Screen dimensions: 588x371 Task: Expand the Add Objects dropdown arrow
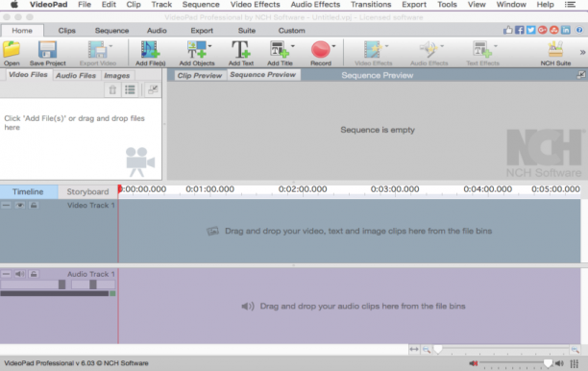coord(209,46)
